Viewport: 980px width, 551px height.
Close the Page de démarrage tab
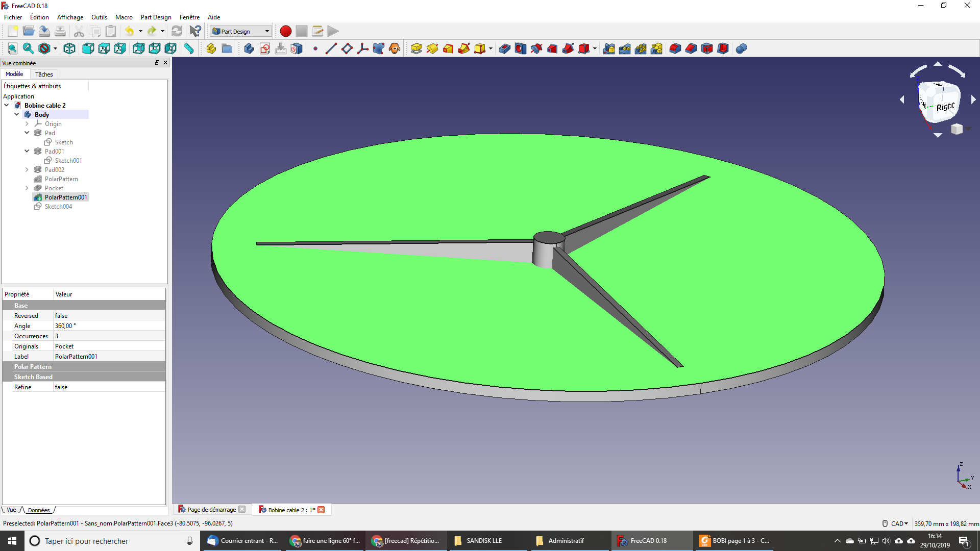242,509
